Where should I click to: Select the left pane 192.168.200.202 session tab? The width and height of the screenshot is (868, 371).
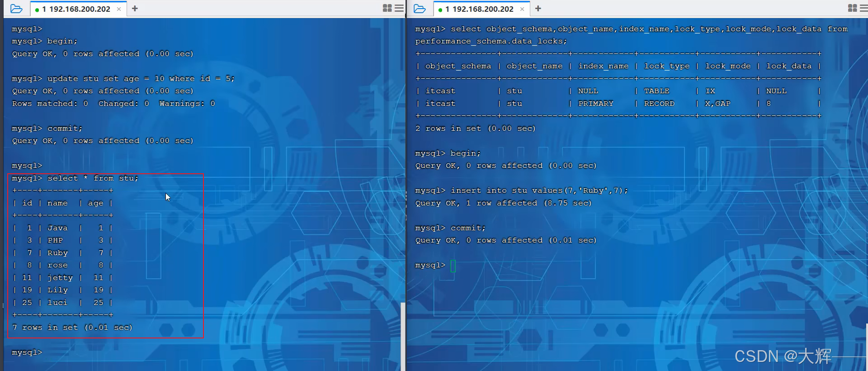[78, 9]
